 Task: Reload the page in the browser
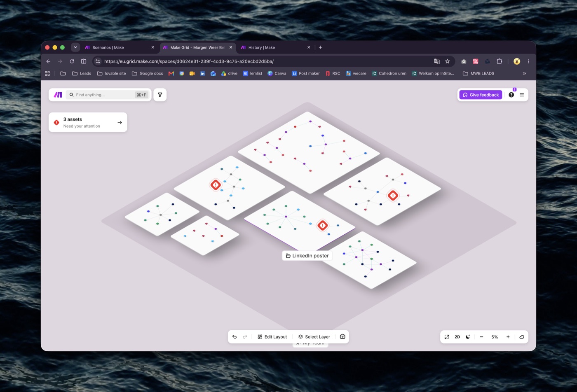[72, 61]
